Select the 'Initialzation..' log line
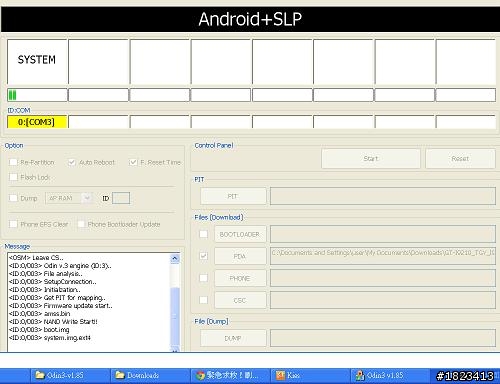Viewport: 500px width, 384px height. [x=45, y=290]
